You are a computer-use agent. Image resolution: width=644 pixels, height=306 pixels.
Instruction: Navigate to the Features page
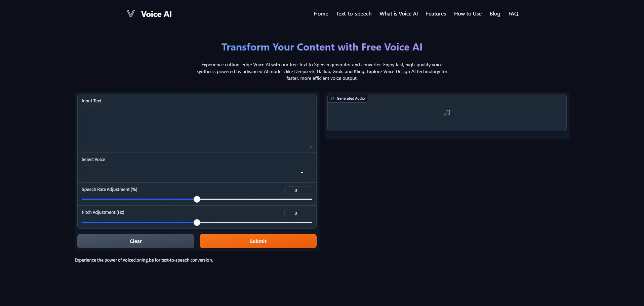436,14
